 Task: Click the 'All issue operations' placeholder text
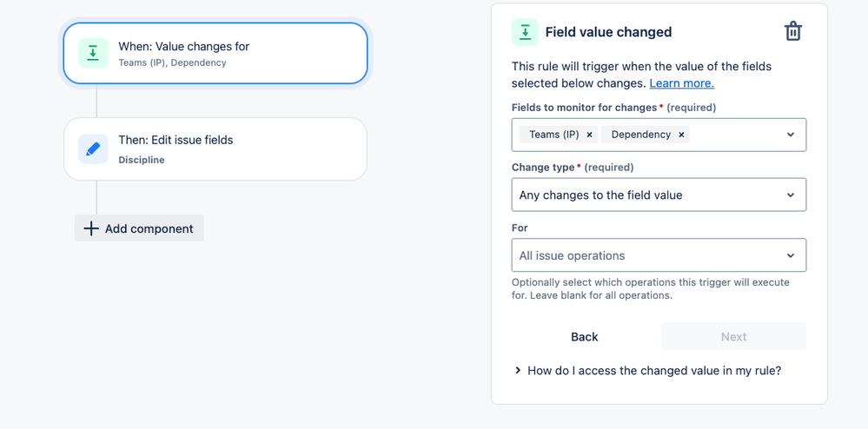pos(572,255)
